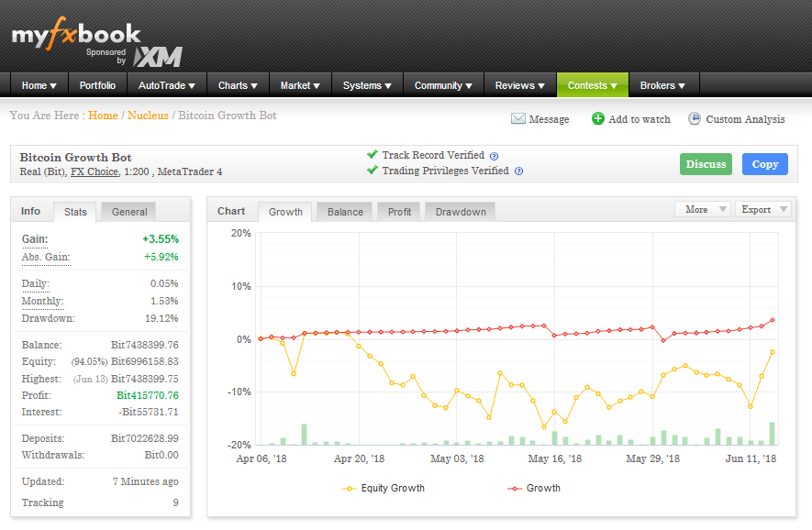Viewport: 812px width, 530px height.
Task: Click the Custom Analysis clock icon
Action: tap(694, 118)
